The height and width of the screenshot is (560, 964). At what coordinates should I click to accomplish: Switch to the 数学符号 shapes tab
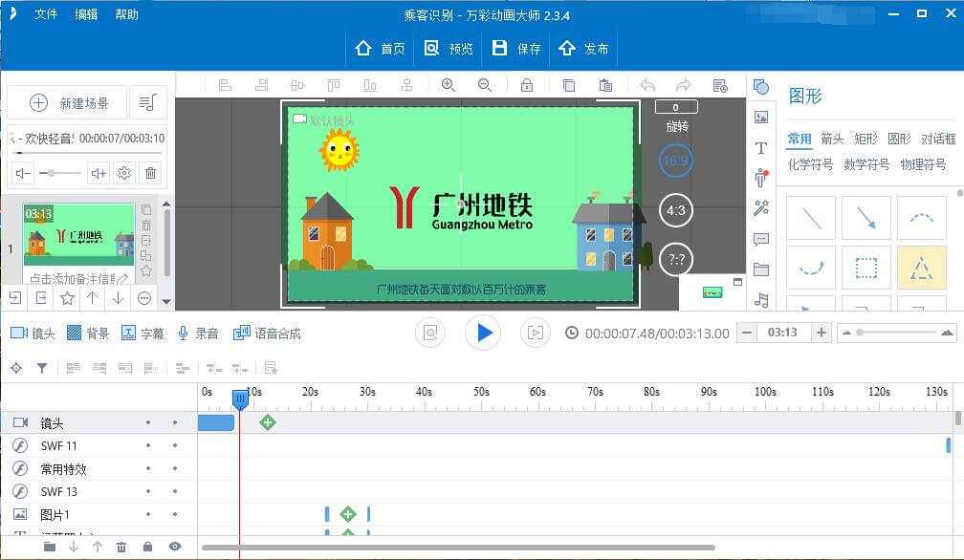(x=866, y=164)
